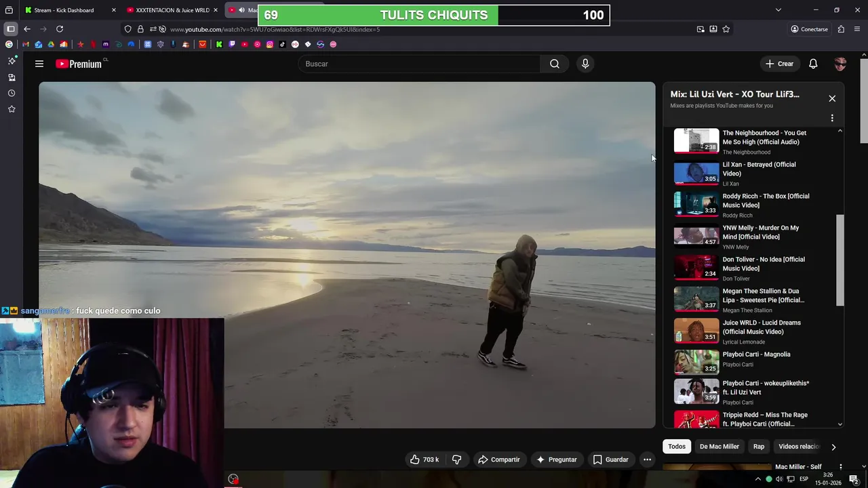Like the video with 703 k button

click(x=425, y=460)
